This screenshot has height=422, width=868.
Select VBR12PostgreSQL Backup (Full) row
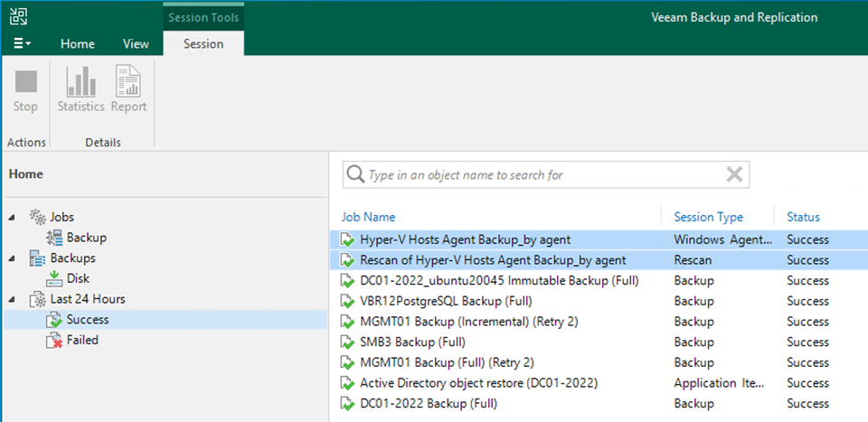click(599, 301)
